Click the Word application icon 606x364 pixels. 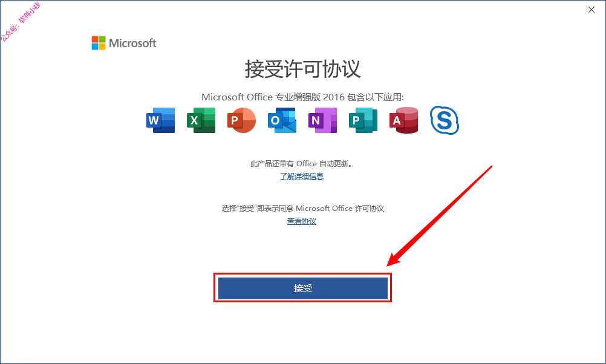160,120
